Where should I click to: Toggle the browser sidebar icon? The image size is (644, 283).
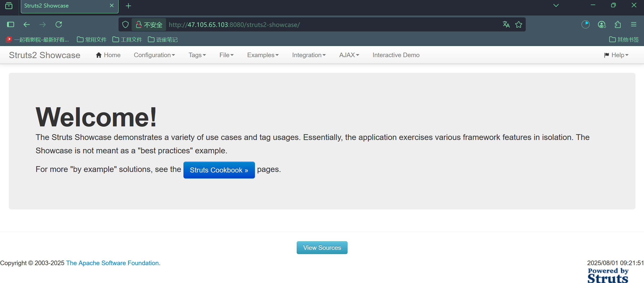pos(11,24)
